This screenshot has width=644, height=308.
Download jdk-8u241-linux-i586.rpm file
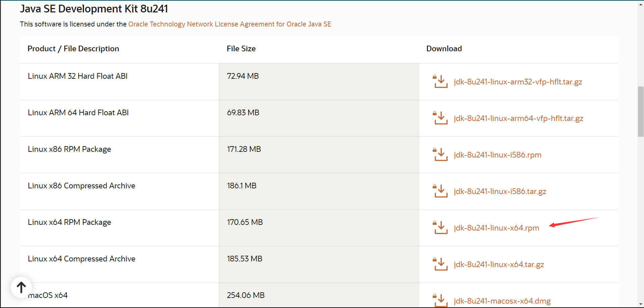click(x=497, y=155)
